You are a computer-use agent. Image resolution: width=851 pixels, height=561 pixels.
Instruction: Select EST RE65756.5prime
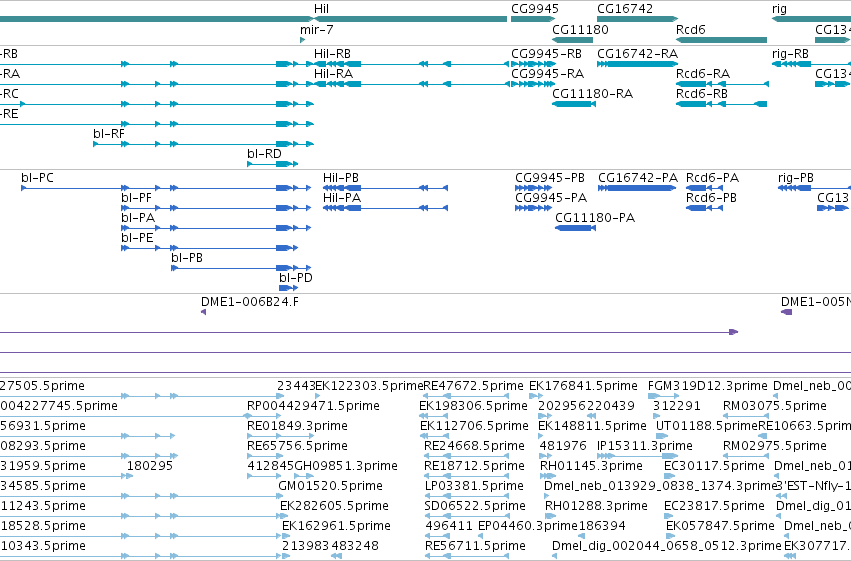(x=297, y=446)
